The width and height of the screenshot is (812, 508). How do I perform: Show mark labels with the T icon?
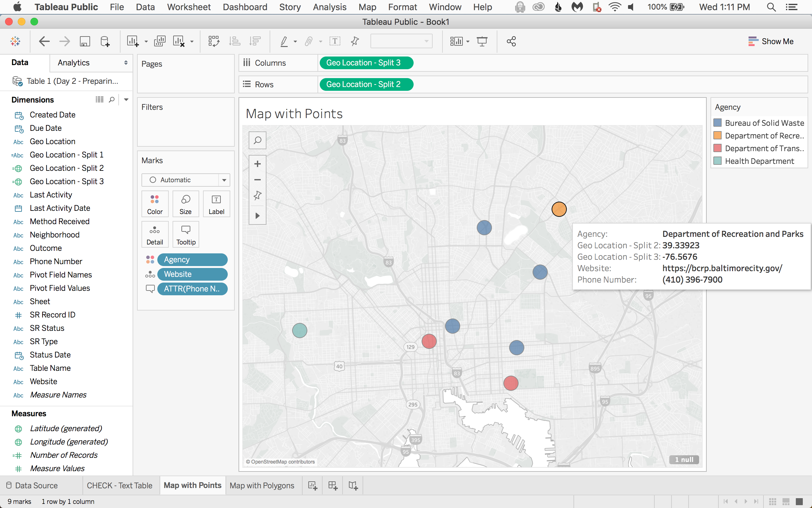(335, 41)
